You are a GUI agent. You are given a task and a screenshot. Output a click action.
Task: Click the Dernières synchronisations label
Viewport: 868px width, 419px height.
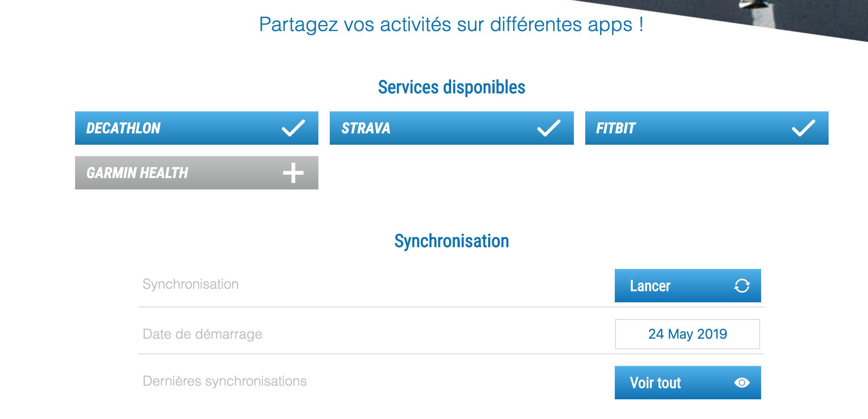click(225, 381)
